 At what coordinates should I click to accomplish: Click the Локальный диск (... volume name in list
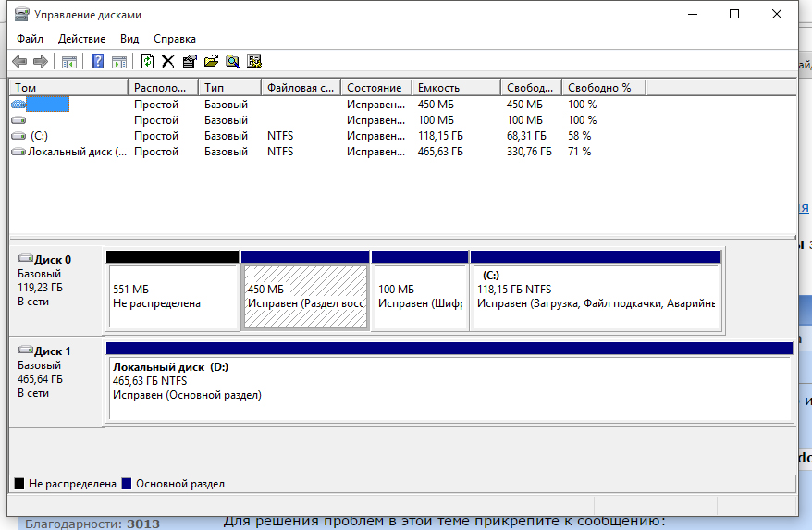pos(77,152)
